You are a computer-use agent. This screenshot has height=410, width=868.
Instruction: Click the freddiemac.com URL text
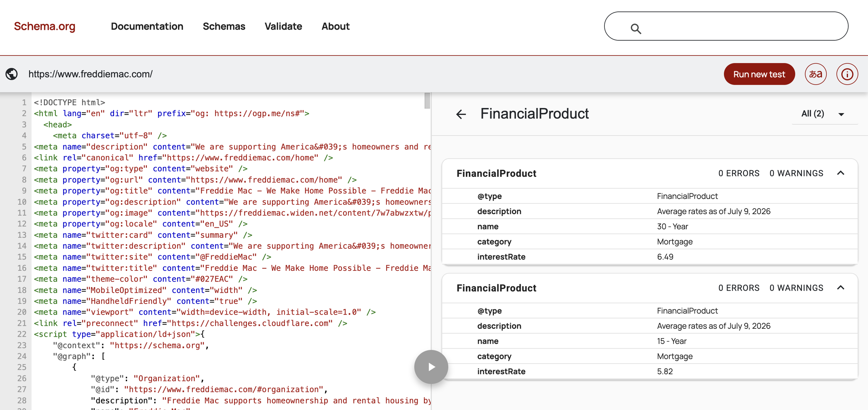tap(90, 74)
